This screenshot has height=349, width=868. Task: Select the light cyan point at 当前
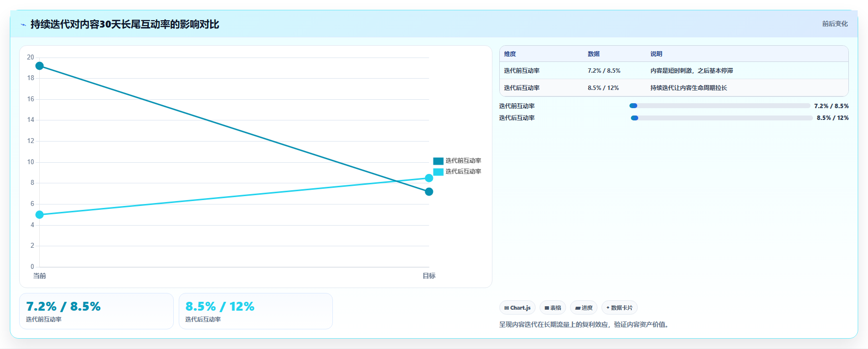pyautogui.click(x=39, y=215)
